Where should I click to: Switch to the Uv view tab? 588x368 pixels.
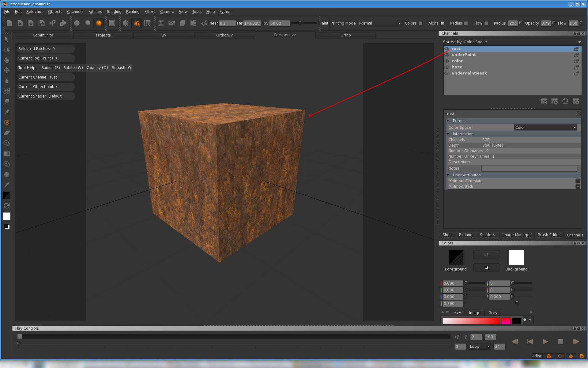pos(164,35)
